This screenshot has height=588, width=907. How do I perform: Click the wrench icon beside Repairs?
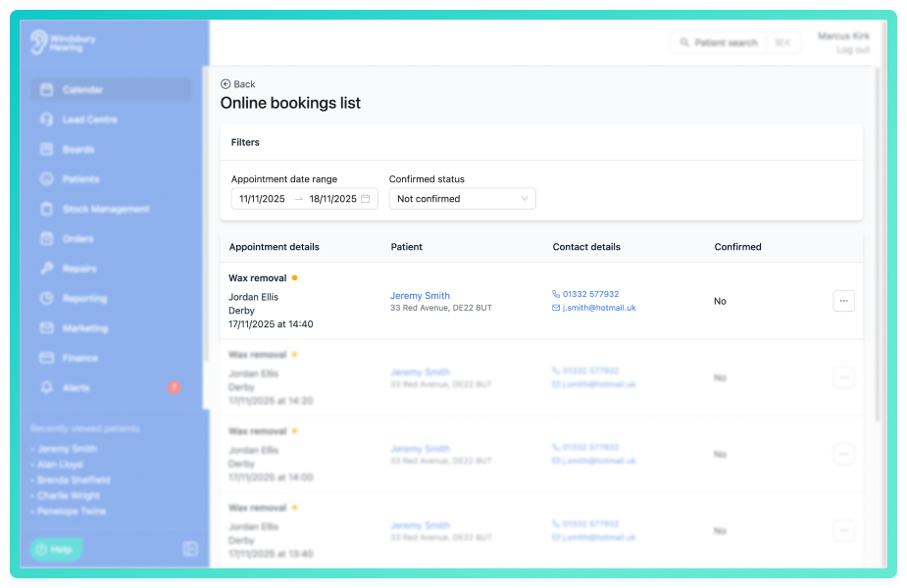(x=47, y=269)
